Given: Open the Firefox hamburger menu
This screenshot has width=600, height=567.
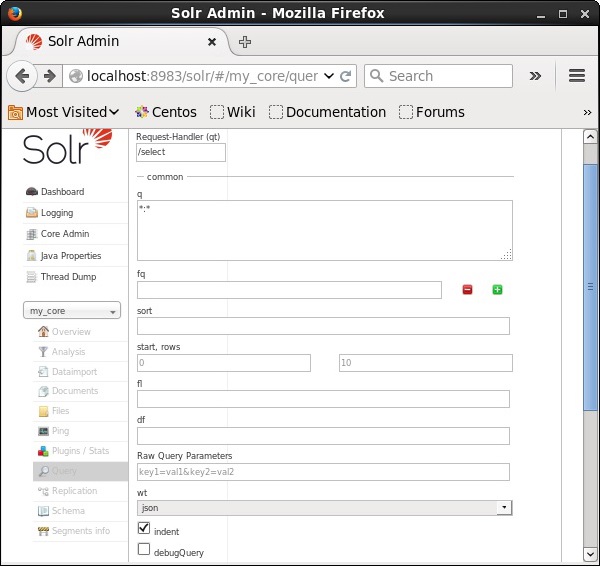Looking at the screenshot, I should point(576,76).
